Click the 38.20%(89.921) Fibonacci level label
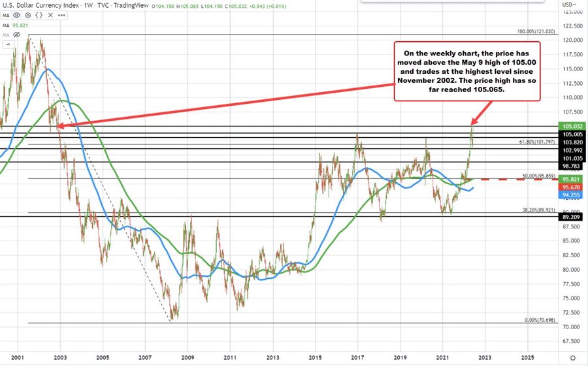The image size is (588, 367). [x=539, y=210]
